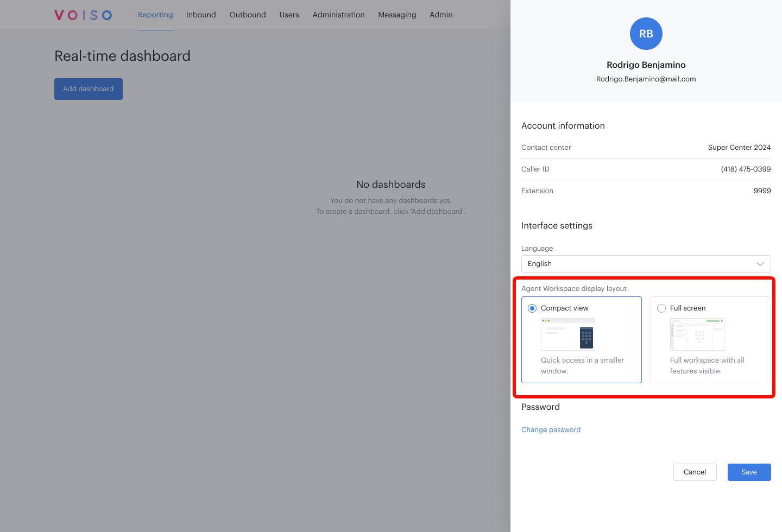The height and width of the screenshot is (532, 782).
Task: Go to the Users menu
Action: [289, 15]
